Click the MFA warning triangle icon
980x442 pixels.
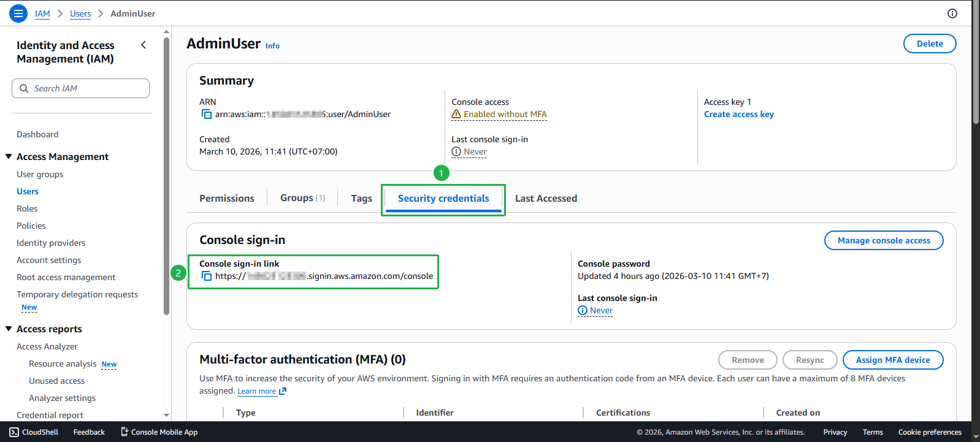tap(456, 114)
